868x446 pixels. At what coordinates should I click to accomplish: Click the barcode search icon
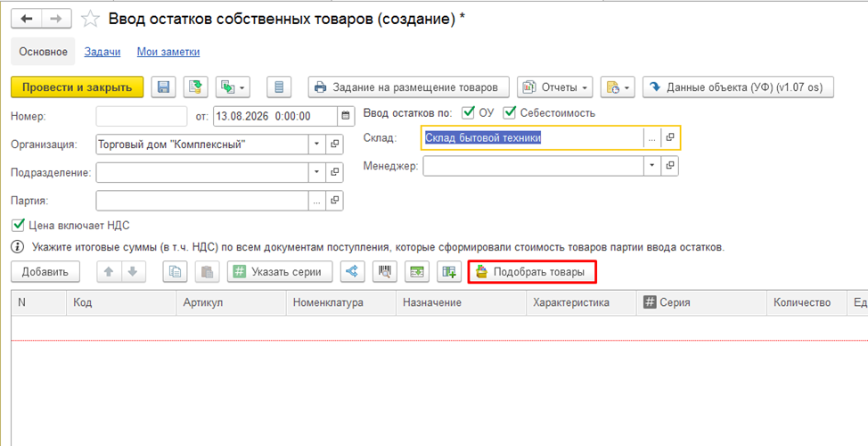pyautogui.click(x=385, y=271)
